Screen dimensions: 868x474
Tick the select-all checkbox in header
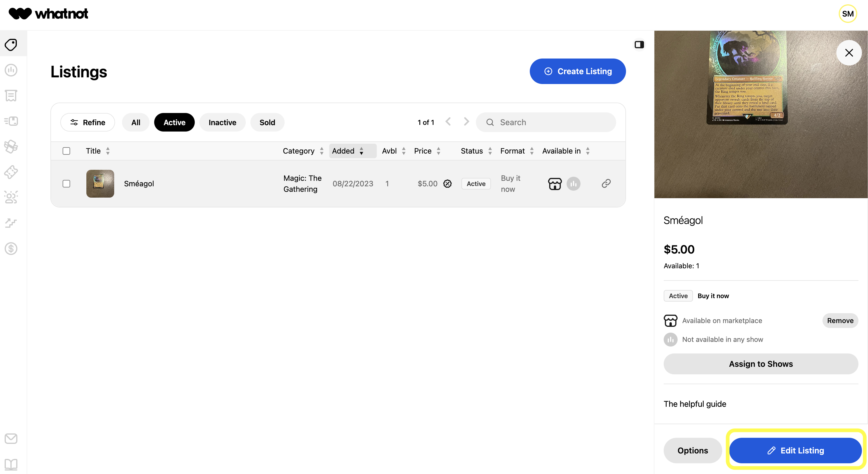pos(66,151)
